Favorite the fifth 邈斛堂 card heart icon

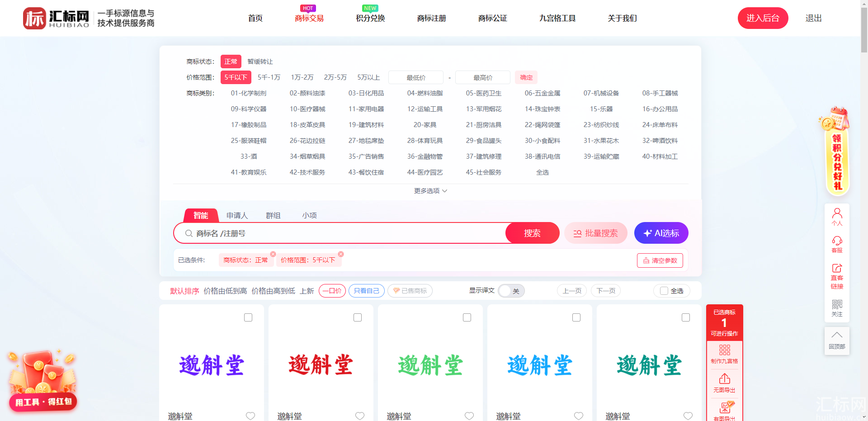coord(688,416)
